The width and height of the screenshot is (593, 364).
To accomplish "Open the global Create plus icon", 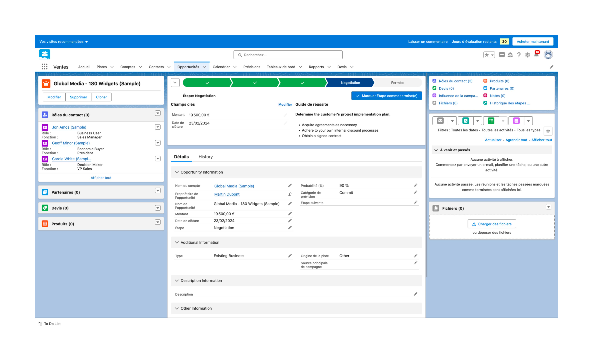I will click(502, 55).
